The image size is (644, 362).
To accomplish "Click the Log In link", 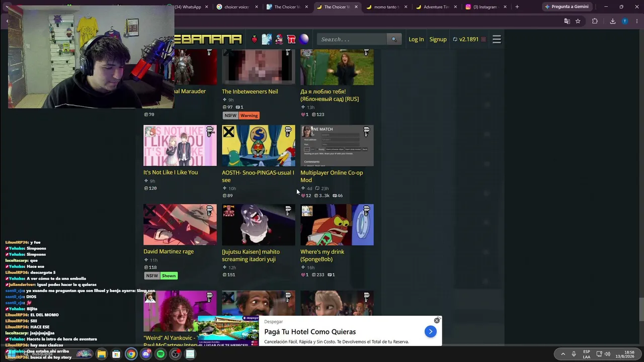I will 416,39.
